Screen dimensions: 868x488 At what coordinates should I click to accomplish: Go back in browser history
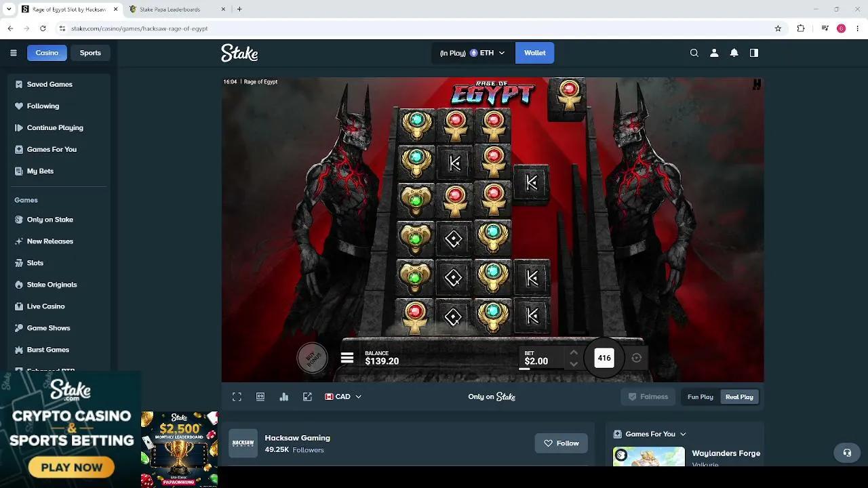tap(10, 28)
